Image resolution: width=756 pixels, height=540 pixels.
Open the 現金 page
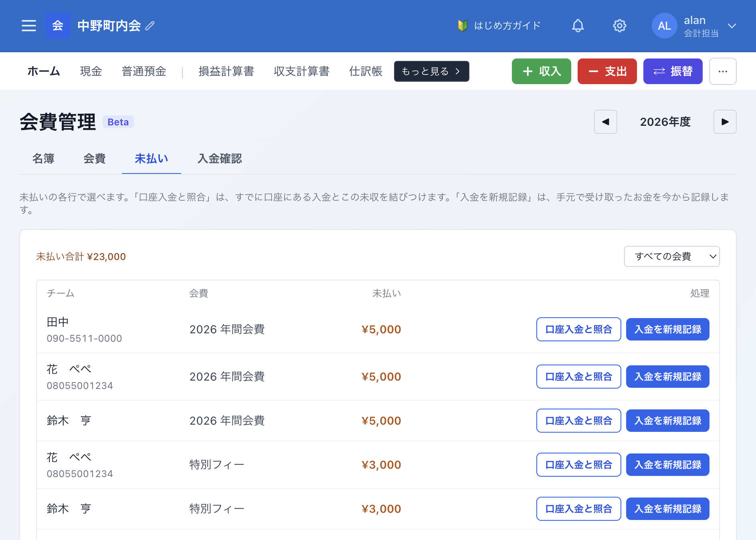91,71
